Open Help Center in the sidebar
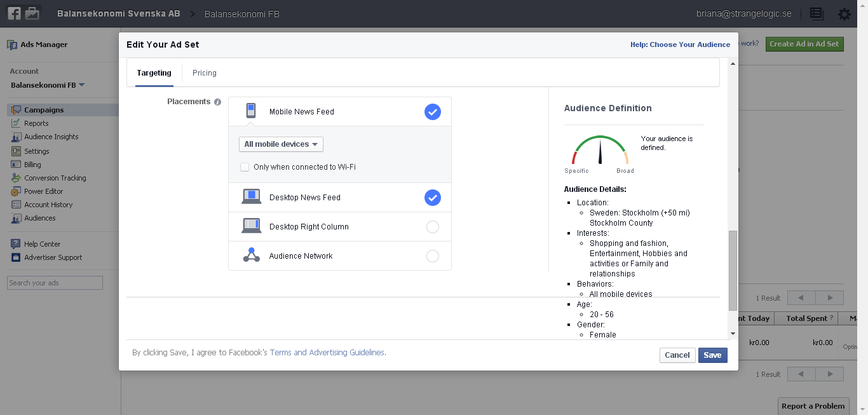868x415 pixels. pos(43,244)
